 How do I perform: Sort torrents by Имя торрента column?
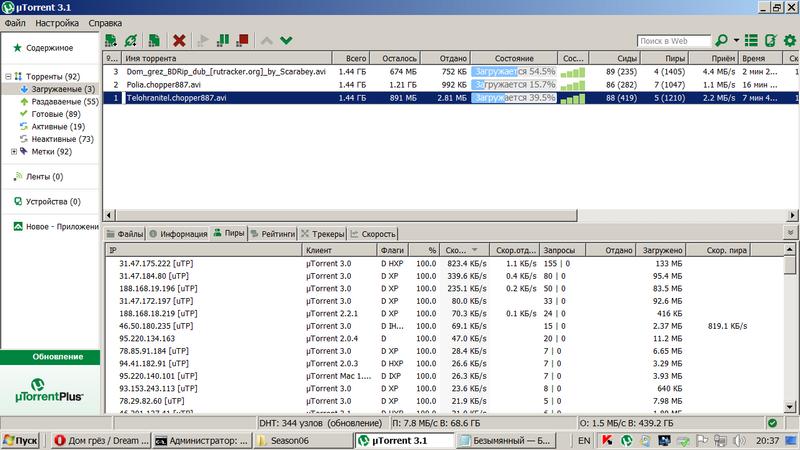(227, 58)
